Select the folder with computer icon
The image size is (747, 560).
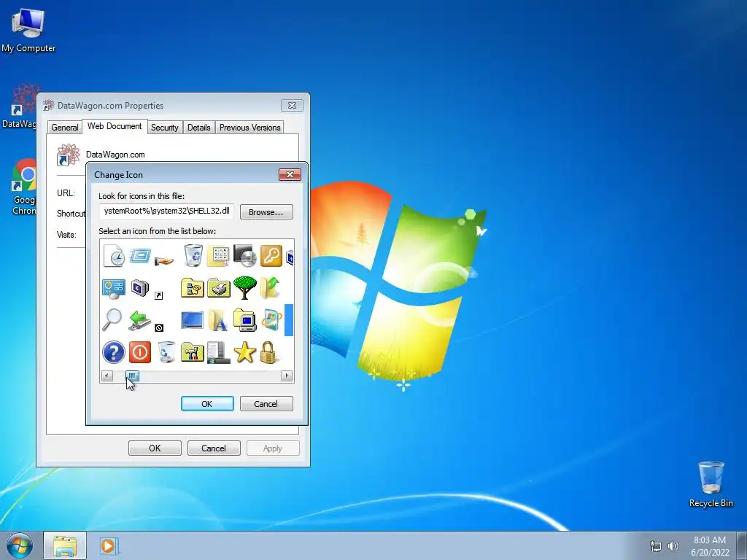245,320
